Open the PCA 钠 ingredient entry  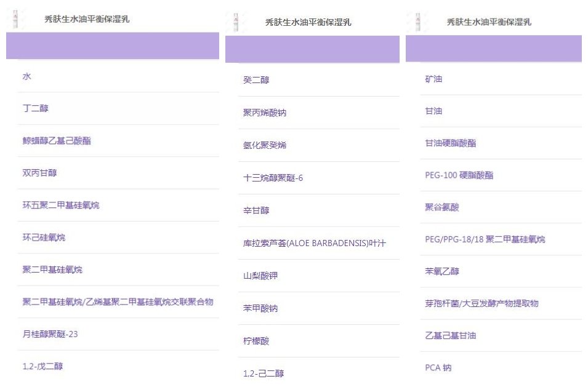(x=438, y=367)
